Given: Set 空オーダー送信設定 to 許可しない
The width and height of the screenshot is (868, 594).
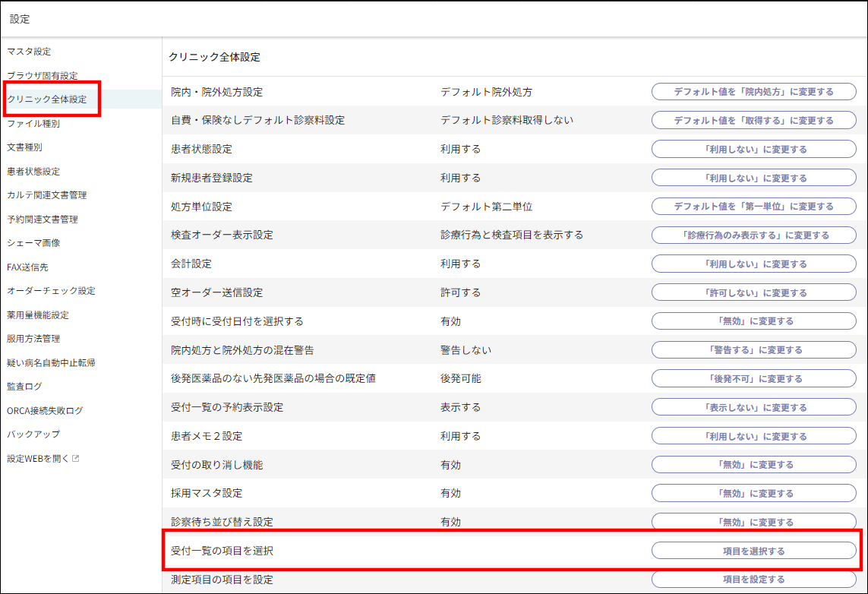Looking at the screenshot, I should click(x=753, y=292).
